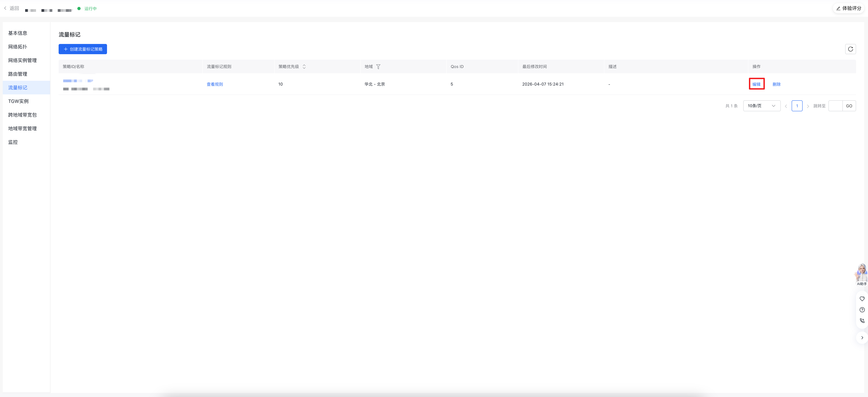
Task: Click the Qos ID value 5 cell
Action: pos(452,84)
